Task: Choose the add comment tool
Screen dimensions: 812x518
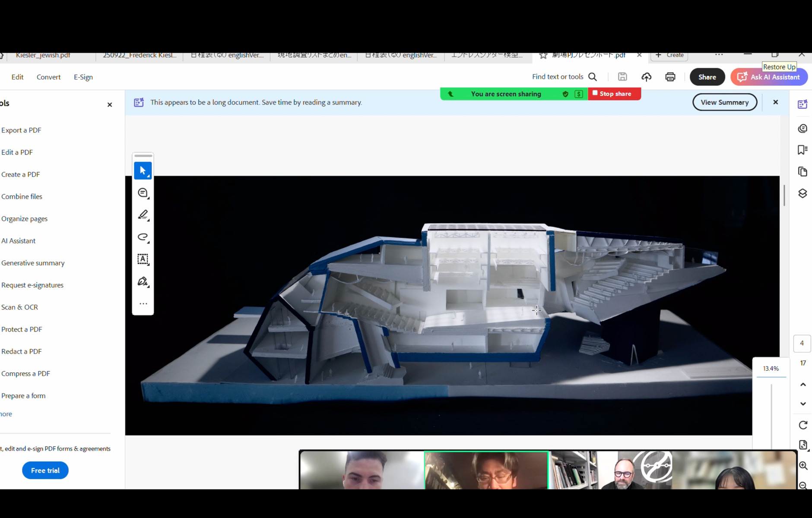Action: click(143, 193)
